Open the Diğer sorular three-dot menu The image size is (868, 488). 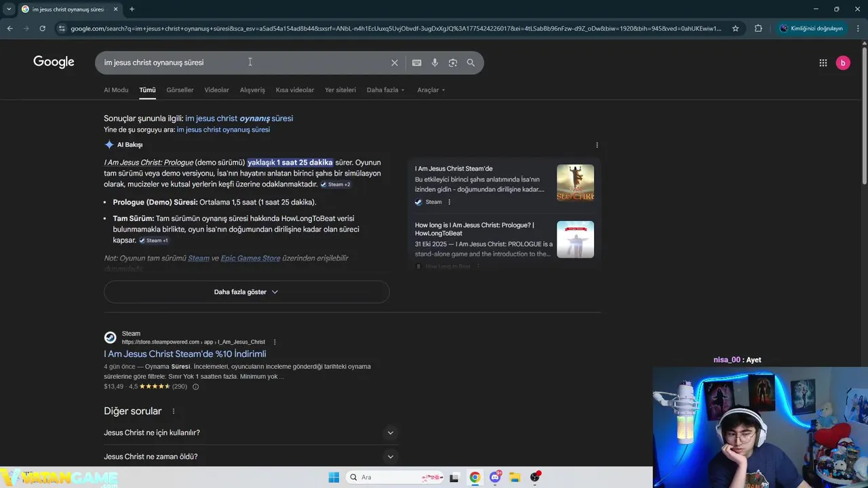[x=174, y=411]
